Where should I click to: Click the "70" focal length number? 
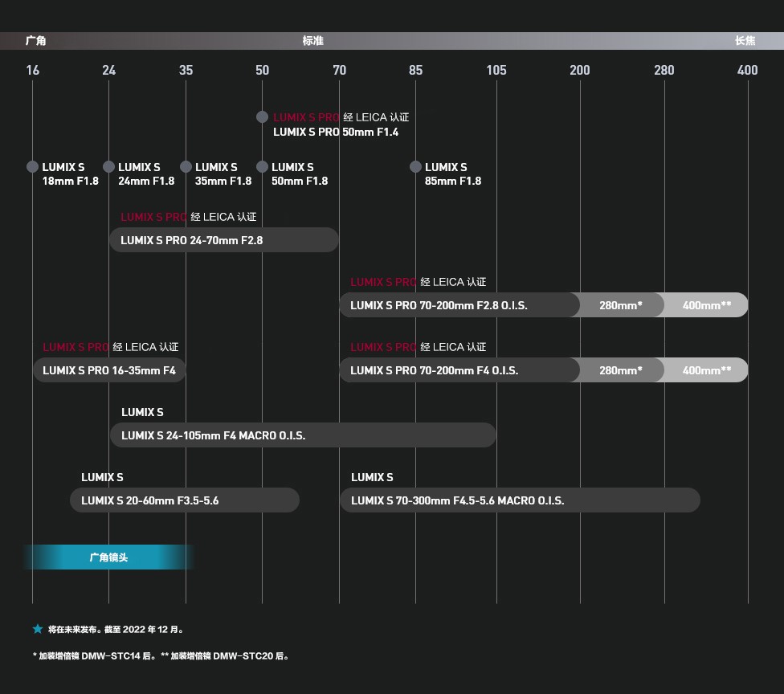340,70
